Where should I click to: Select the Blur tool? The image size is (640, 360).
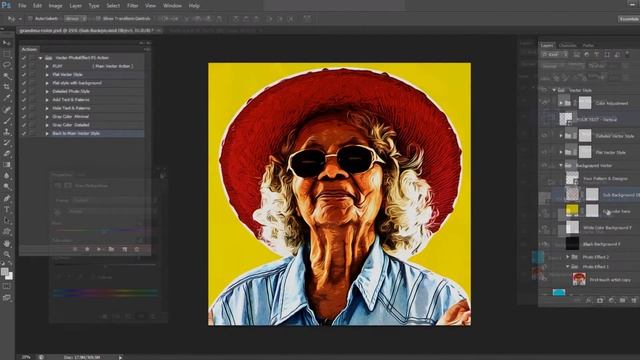[7, 176]
